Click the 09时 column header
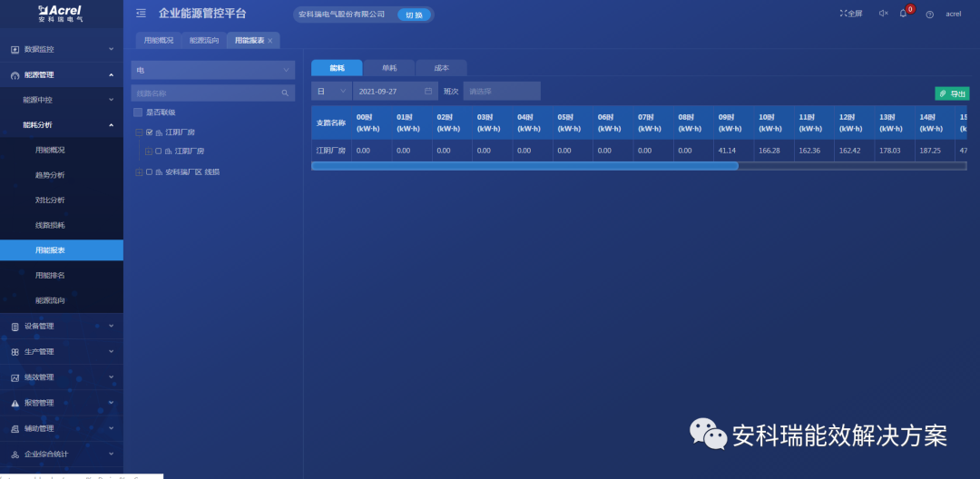Screen dimensions: 980x479 point(734,122)
